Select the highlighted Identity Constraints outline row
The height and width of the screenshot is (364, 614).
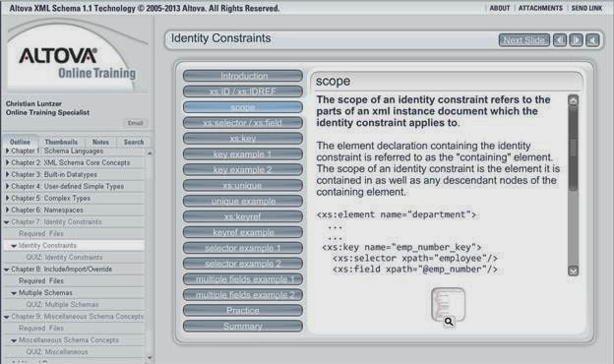click(74, 245)
